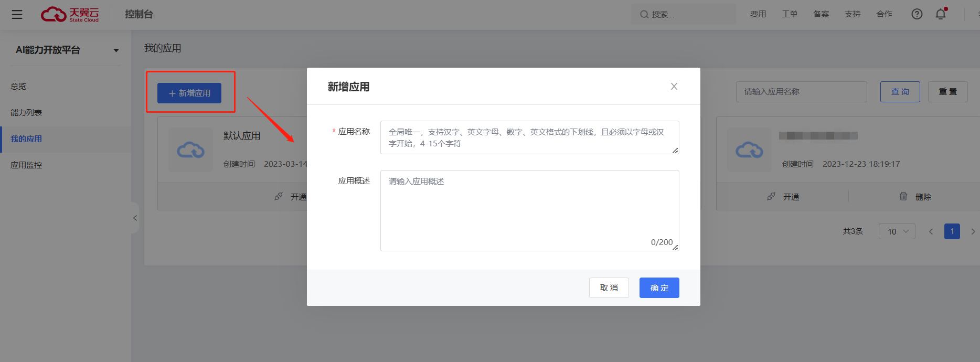Collapse the sidebar with the arrow handle
This screenshot has height=362, width=980.
coord(135,218)
